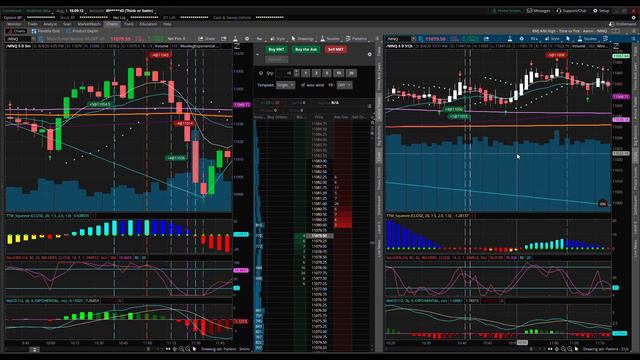Click the right chart symbol input field
Image resolution: width=640 pixels, height=360 pixels.
(x=399, y=39)
